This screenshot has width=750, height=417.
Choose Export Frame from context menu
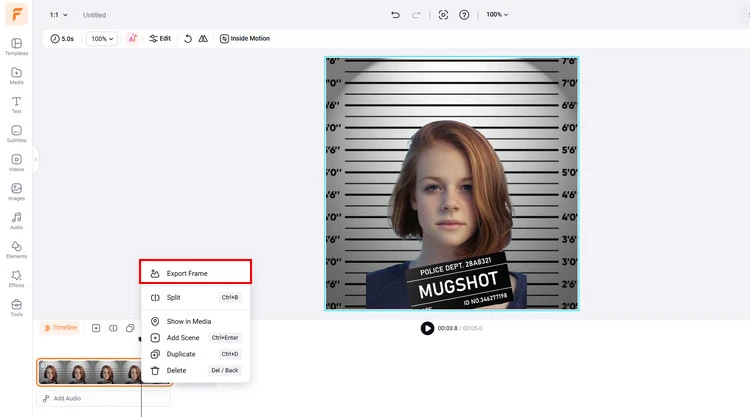pyautogui.click(x=195, y=273)
